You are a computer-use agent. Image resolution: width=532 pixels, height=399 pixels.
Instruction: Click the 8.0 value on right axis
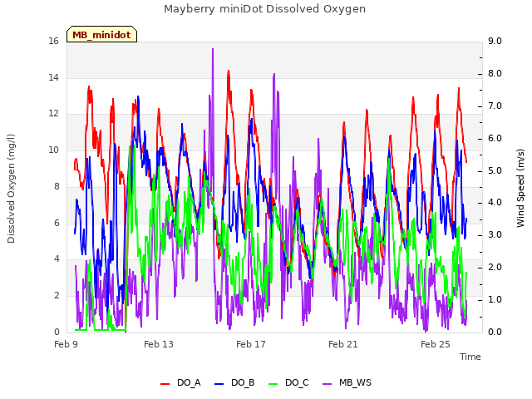coord(495,74)
